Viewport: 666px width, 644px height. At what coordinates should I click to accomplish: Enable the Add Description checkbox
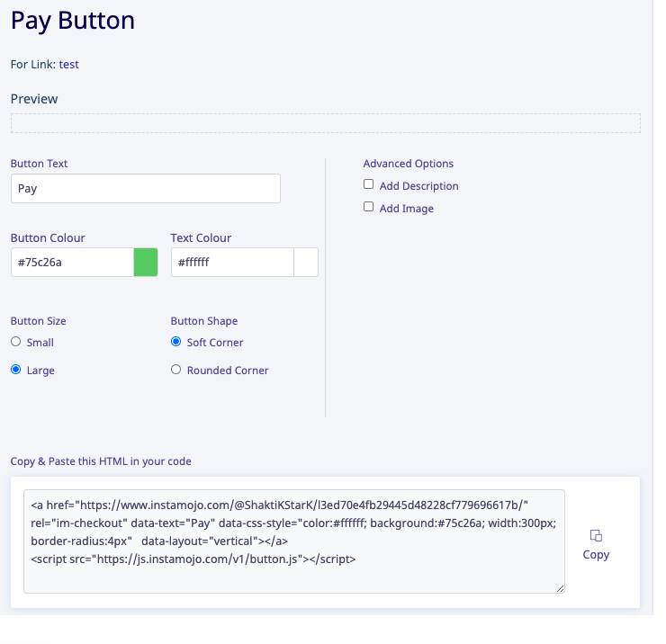tap(368, 184)
